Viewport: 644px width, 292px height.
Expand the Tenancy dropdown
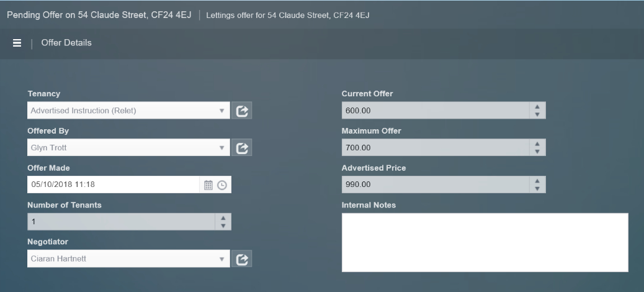click(x=221, y=111)
